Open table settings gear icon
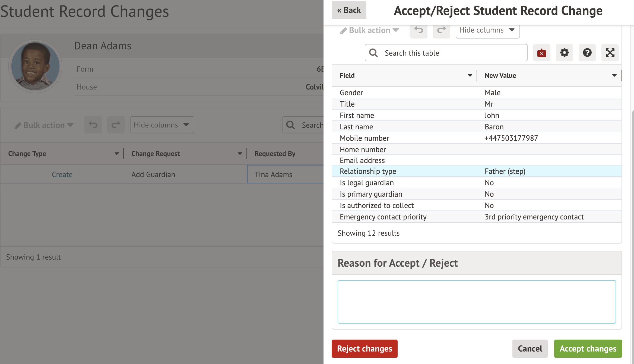The width and height of the screenshot is (634, 364). pyautogui.click(x=564, y=53)
